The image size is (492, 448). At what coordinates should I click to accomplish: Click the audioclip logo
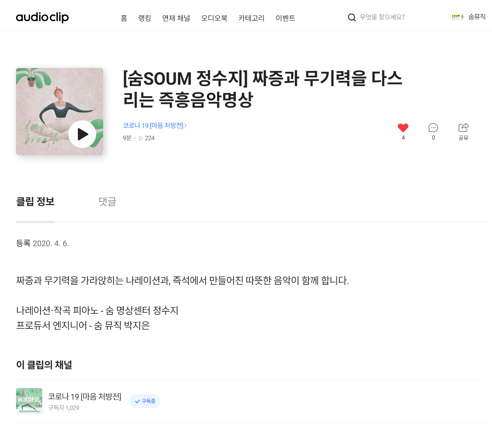coord(43,17)
